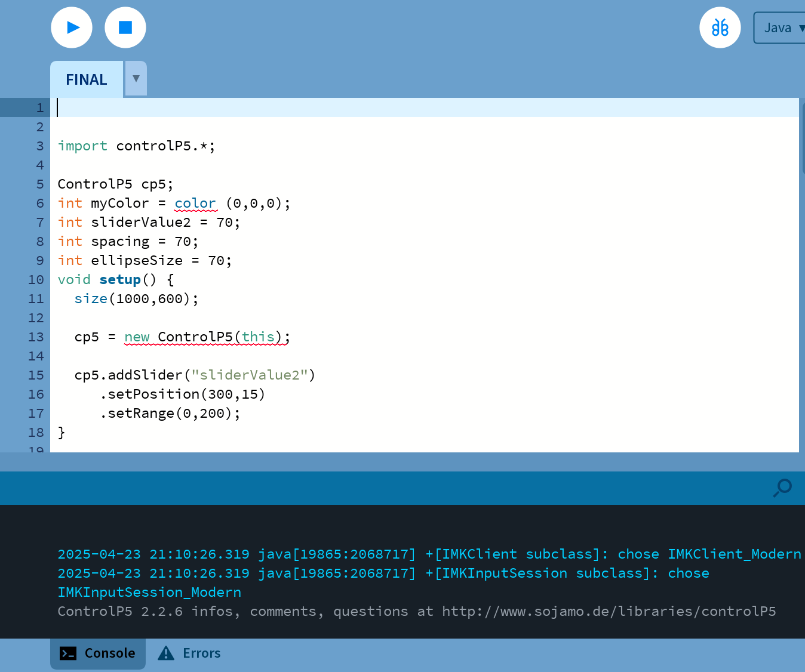Click line number 18 in the gutter
The height and width of the screenshot is (672, 805).
[36, 433]
